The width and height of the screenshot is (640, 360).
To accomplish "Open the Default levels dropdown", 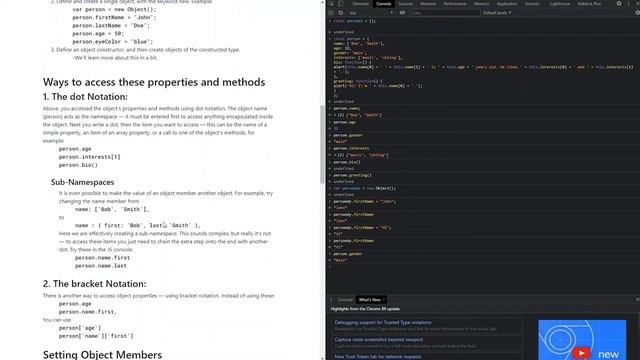I will 497,13.
